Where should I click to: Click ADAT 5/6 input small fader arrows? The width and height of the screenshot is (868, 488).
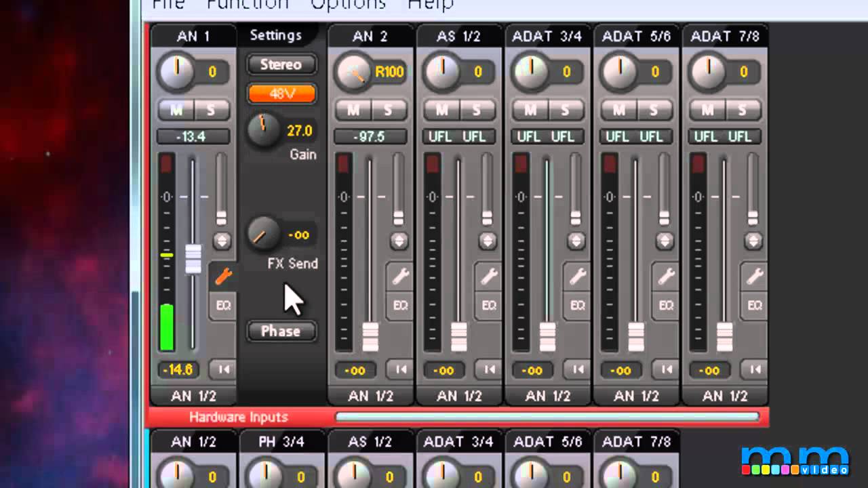665,241
